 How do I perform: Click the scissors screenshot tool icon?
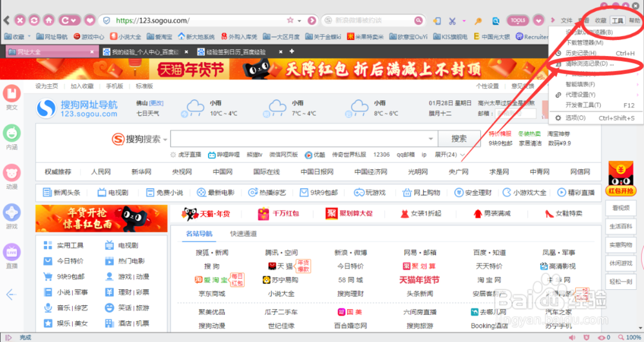[452, 21]
